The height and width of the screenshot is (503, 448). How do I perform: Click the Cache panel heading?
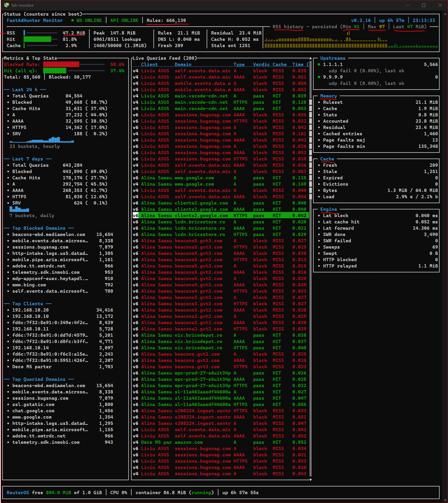pyautogui.click(x=327, y=159)
